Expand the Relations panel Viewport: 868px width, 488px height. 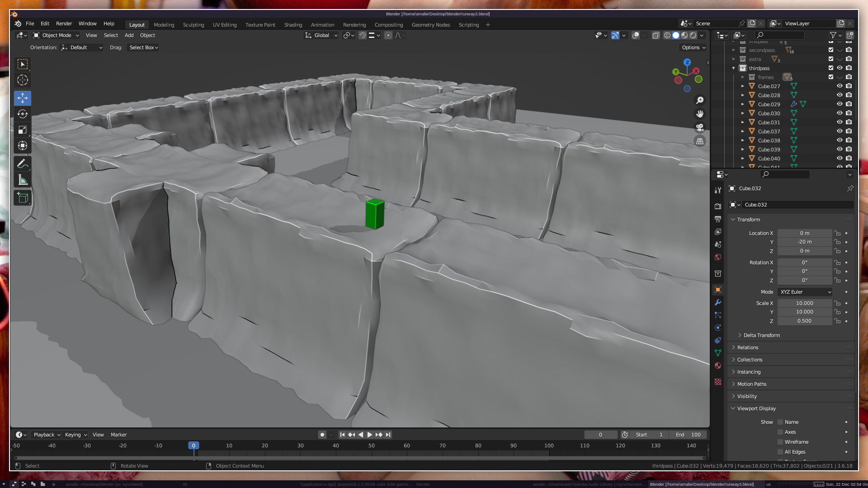[x=748, y=347]
